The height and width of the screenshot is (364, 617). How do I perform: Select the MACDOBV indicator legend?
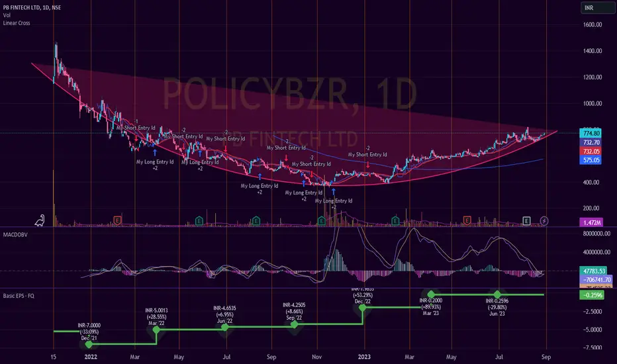pyautogui.click(x=15, y=234)
